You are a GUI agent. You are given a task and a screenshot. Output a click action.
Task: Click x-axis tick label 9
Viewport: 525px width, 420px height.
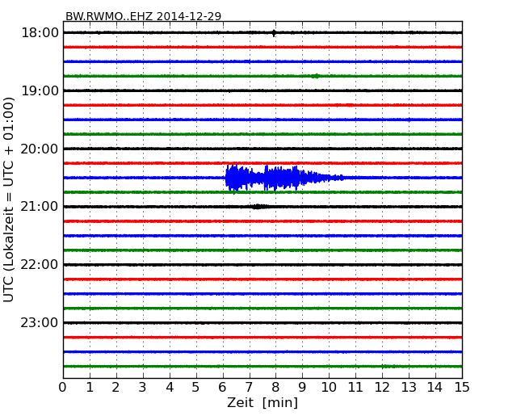(x=302, y=387)
